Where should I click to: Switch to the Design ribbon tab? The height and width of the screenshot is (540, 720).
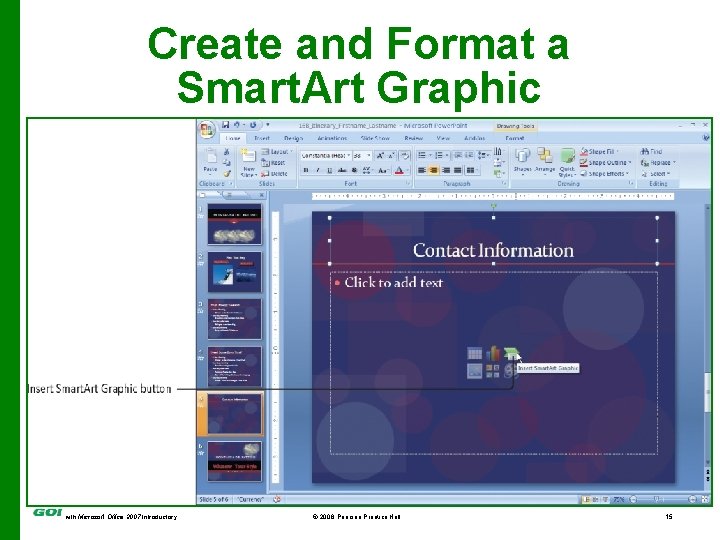(293, 138)
